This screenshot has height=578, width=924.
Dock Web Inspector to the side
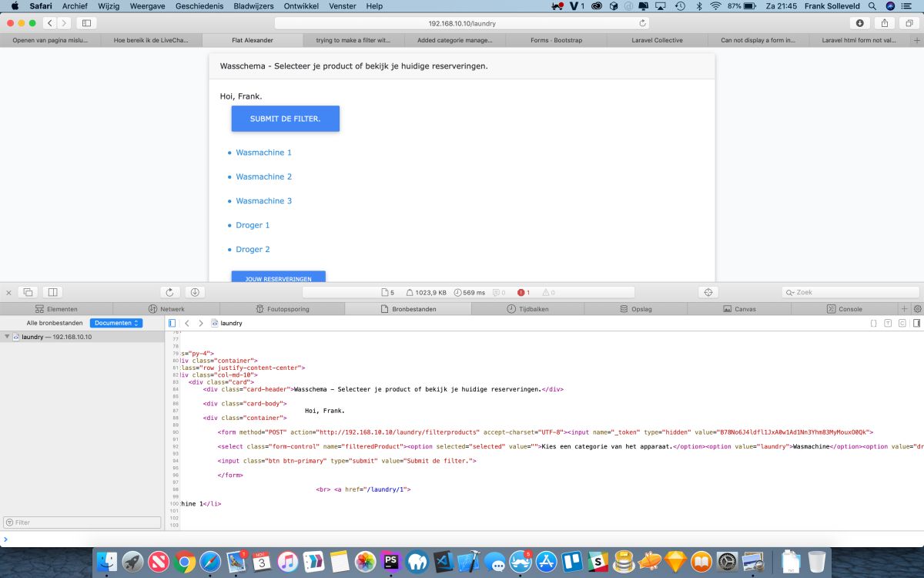coord(52,292)
